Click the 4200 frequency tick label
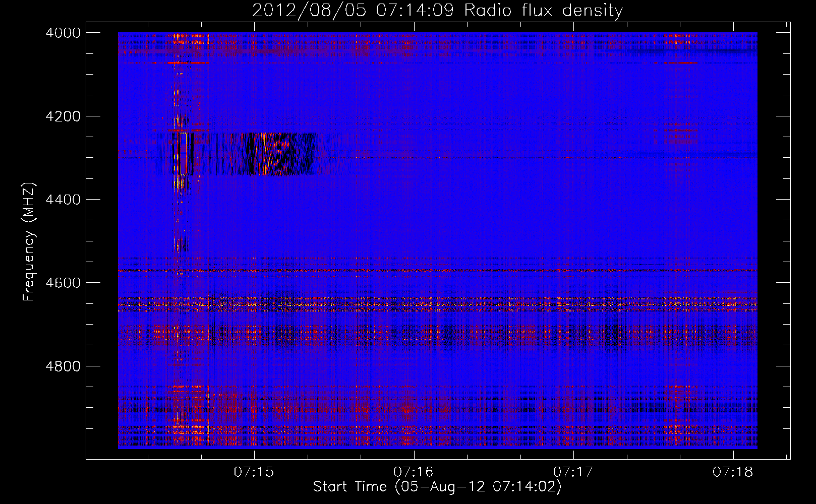This screenshot has height=504, width=816. click(x=63, y=116)
